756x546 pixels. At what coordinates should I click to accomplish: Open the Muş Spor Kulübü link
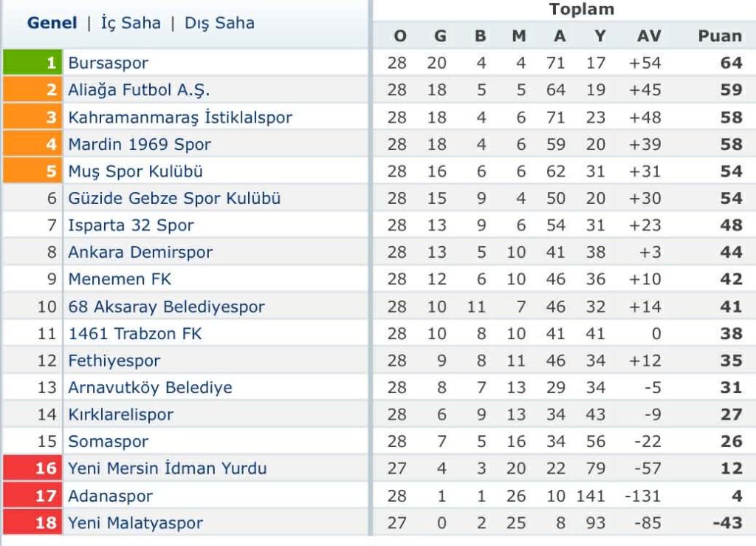[135, 171]
